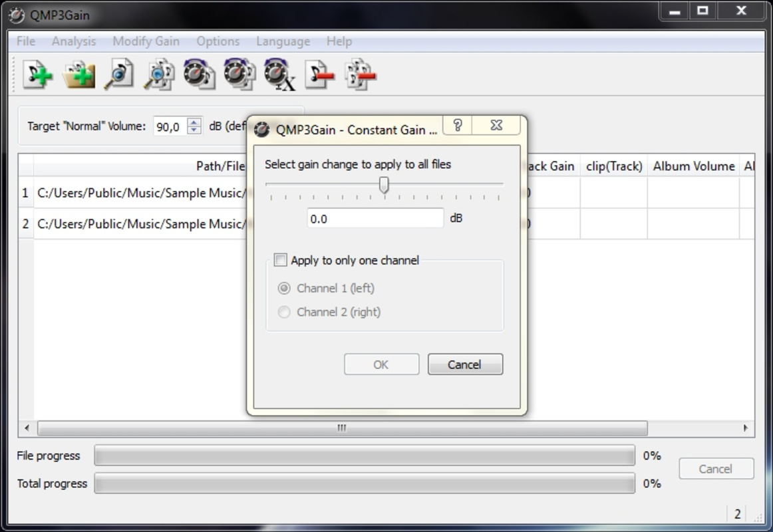Click the Album Analysis multi-file magnifier icon
Image resolution: width=773 pixels, height=532 pixels.
[159, 75]
